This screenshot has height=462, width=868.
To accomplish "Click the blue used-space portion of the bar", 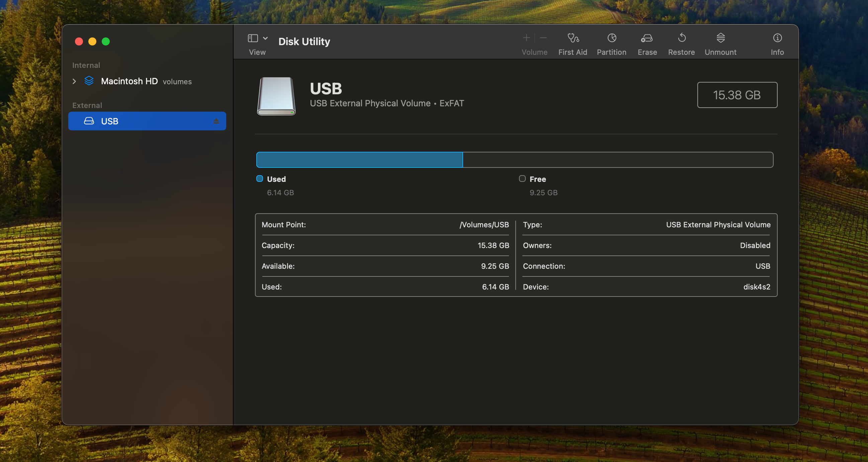I will 359,159.
